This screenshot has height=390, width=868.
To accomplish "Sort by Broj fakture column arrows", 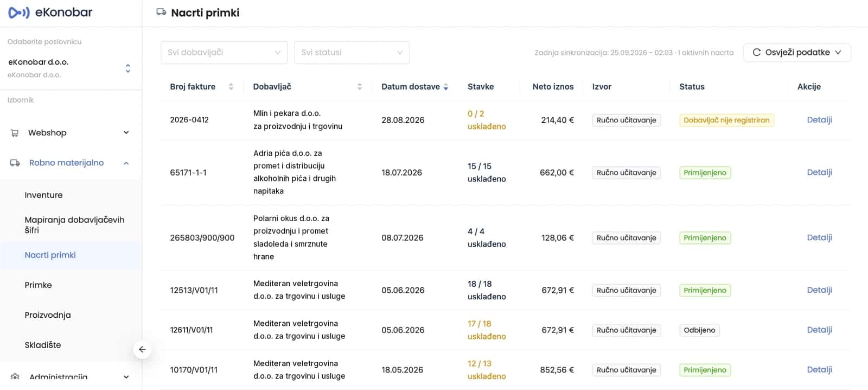I will [x=231, y=86].
